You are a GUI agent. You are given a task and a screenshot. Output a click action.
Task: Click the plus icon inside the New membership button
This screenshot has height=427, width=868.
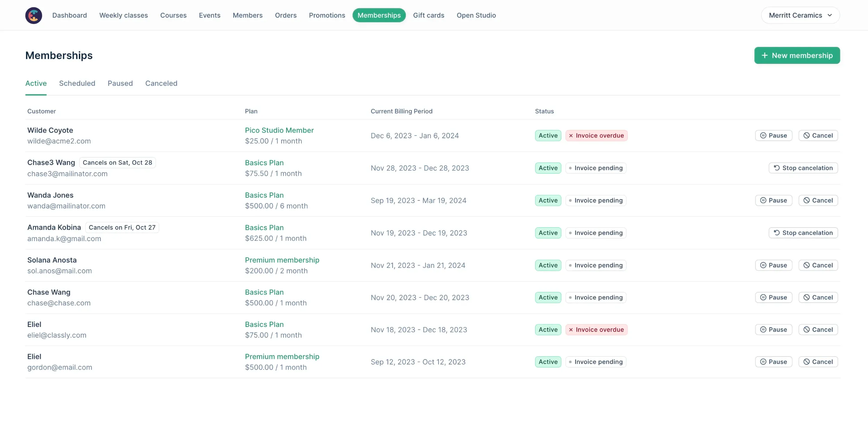[x=764, y=55]
